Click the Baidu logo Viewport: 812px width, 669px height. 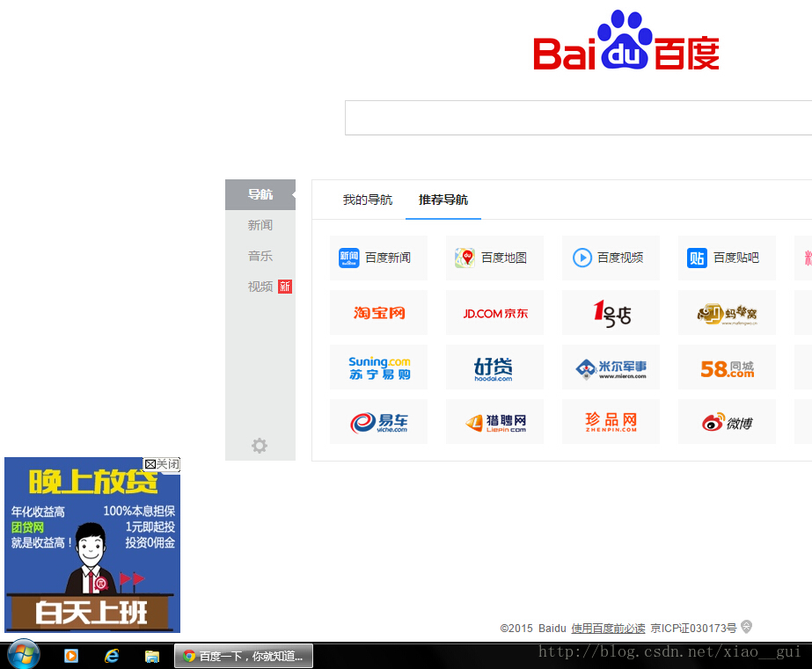pos(626,40)
